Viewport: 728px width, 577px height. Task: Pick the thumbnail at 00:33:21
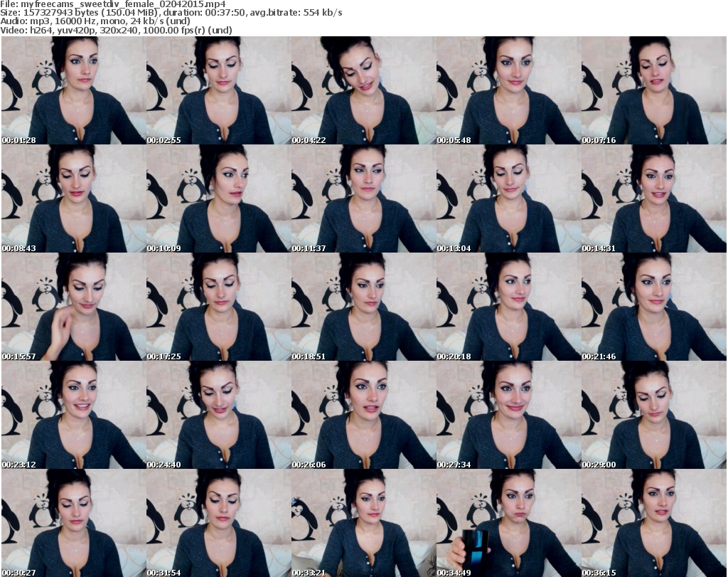(363, 523)
